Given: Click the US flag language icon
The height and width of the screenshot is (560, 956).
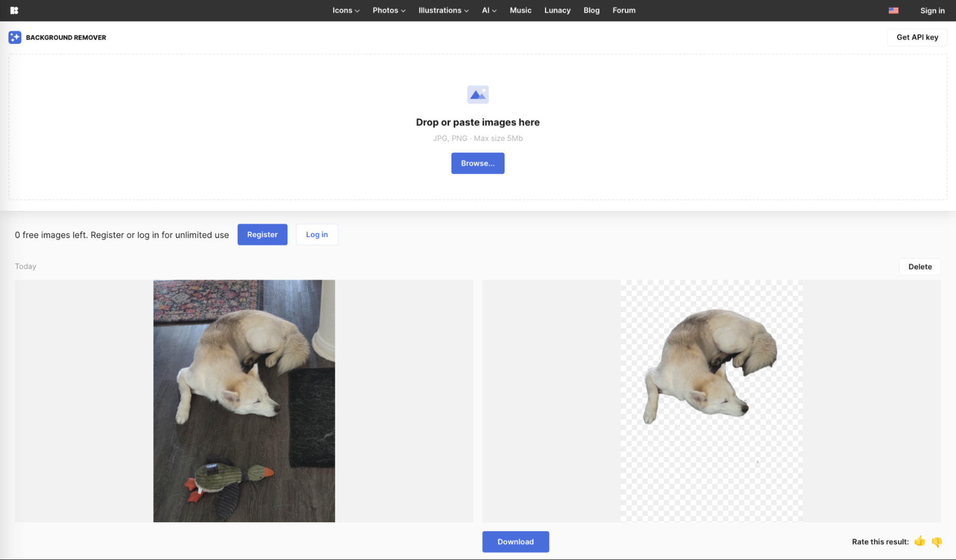Looking at the screenshot, I should tap(893, 10).
